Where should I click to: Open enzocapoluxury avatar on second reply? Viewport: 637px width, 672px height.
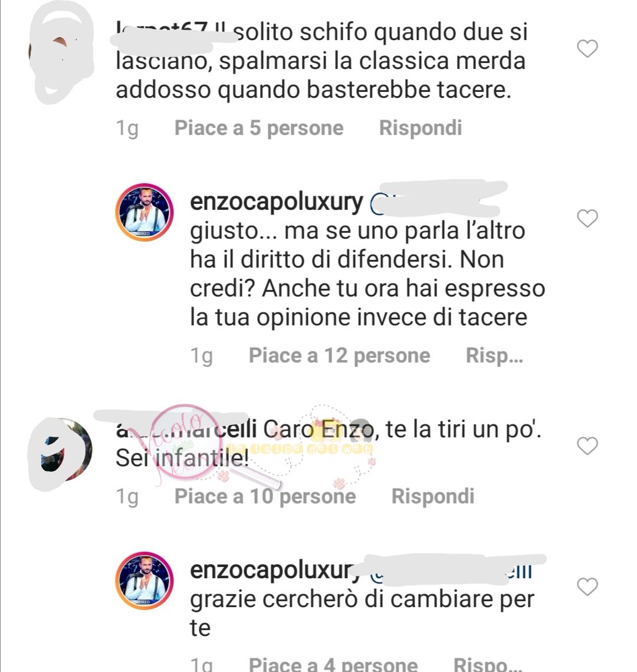(x=144, y=580)
